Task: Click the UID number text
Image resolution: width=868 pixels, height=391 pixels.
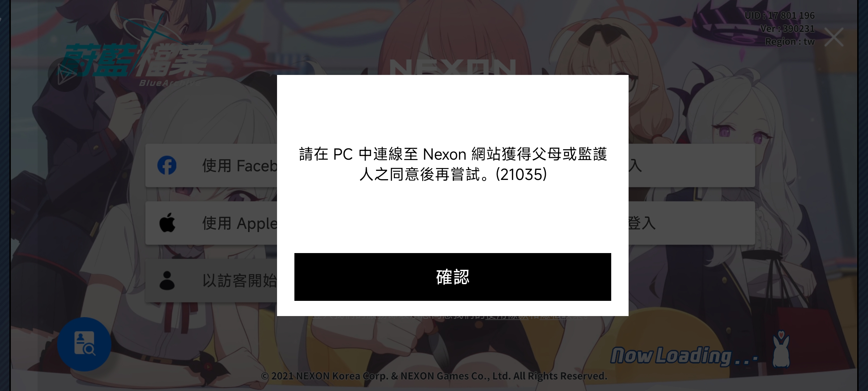Action: [x=779, y=16]
